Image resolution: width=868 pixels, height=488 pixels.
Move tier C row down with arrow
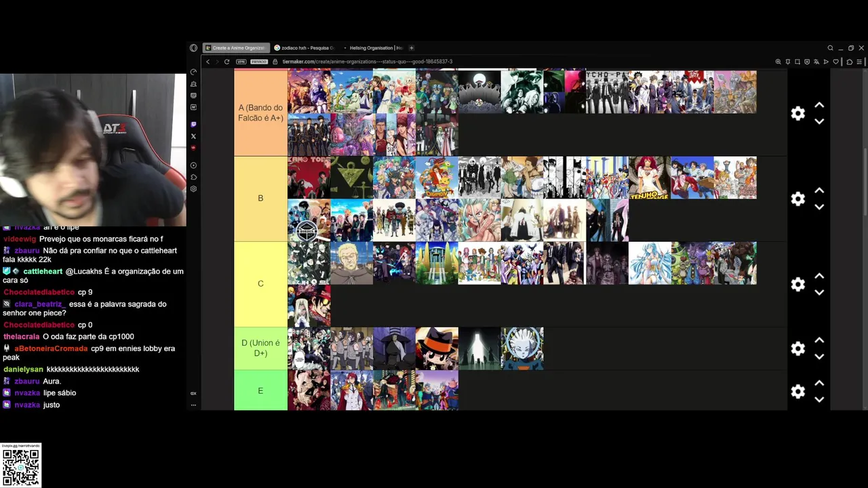pos(819,292)
